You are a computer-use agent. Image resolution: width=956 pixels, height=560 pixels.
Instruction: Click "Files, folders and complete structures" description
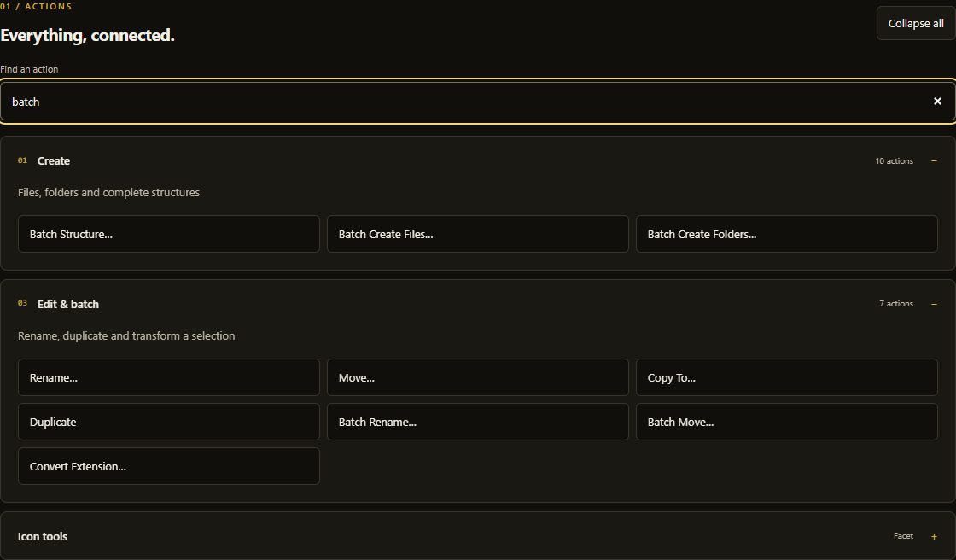point(108,192)
